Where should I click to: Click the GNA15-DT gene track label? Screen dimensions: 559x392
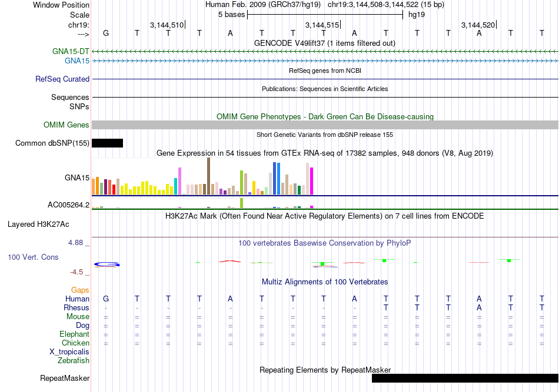click(x=71, y=51)
